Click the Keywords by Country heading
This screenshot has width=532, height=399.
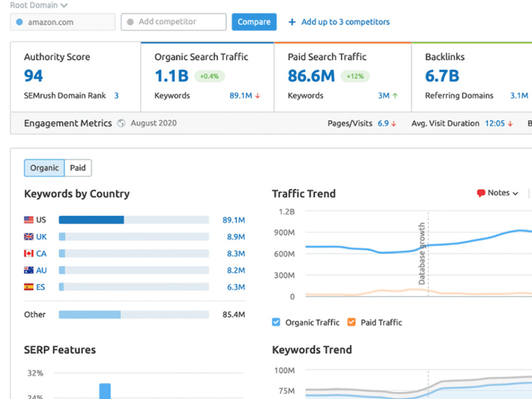77,194
